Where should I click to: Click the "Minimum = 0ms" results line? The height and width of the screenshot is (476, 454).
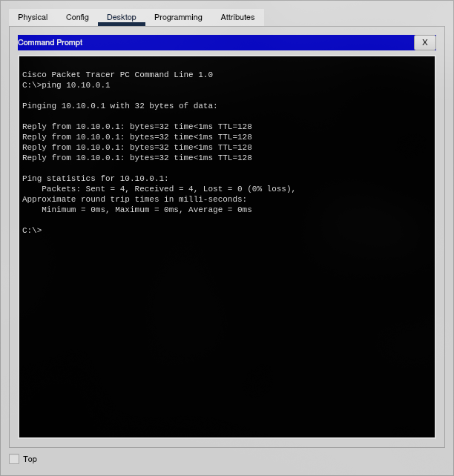(146, 210)
